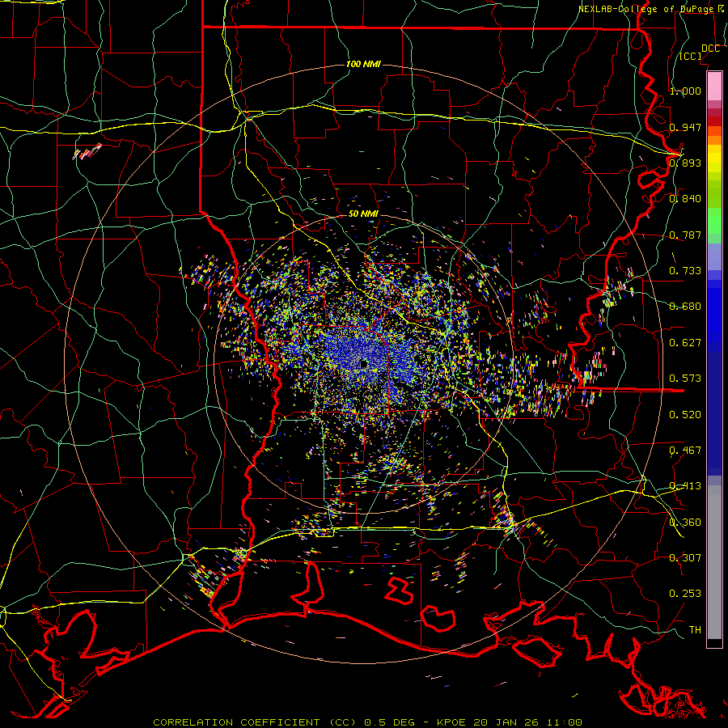Click the [CC] label above the color scale

coord(691,56)
